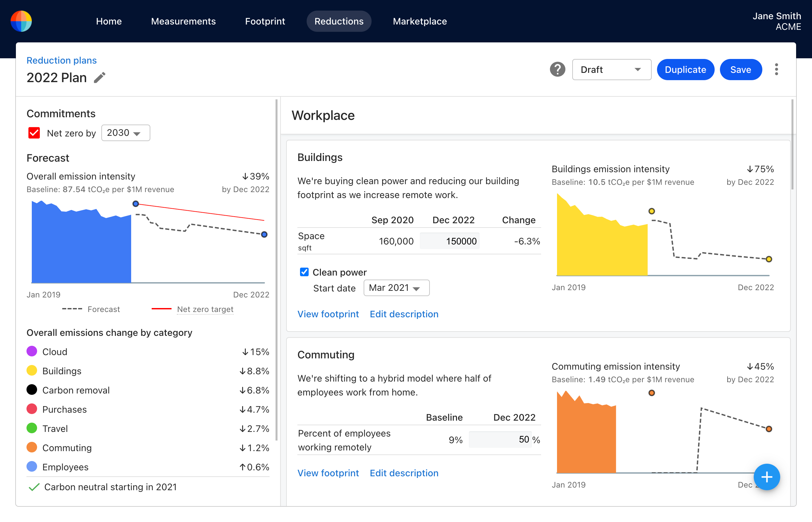This screenshot has height=522, width=812.
Task: Go to the Footprint tab
Action: click(x=265, y=21)
